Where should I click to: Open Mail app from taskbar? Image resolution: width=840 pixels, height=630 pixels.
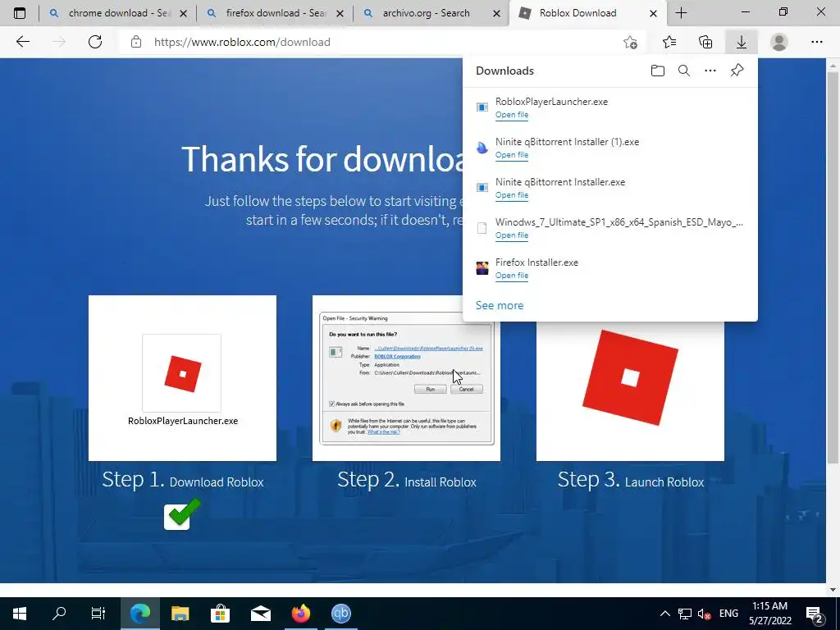point(260,614)
